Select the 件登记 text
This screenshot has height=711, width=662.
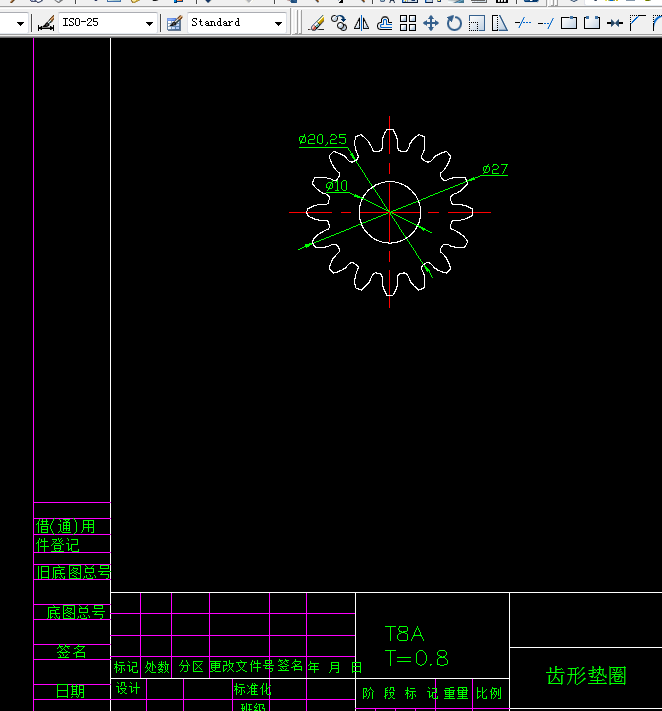point(58,545)
